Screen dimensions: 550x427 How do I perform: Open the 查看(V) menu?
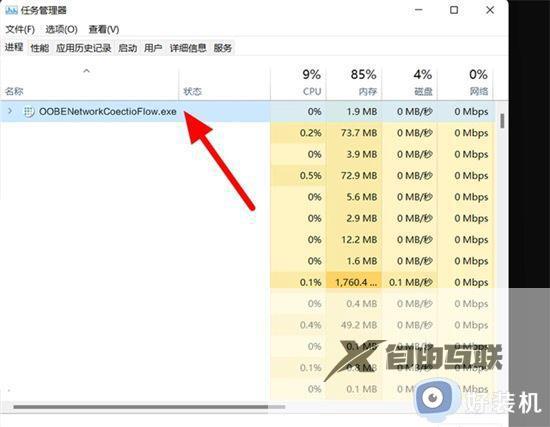pyautogui.click(x=103, y=29)
